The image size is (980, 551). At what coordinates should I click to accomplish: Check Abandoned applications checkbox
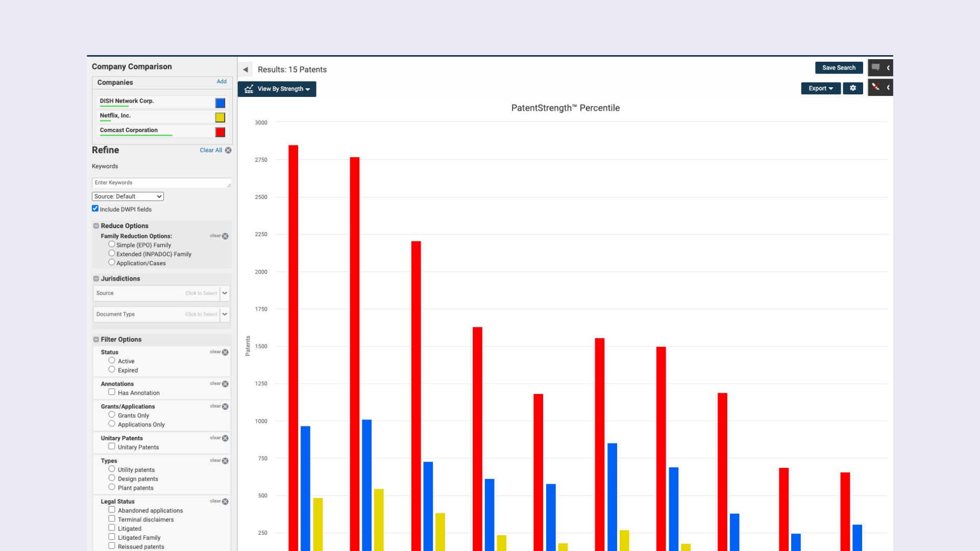click(x=111, y=510)
